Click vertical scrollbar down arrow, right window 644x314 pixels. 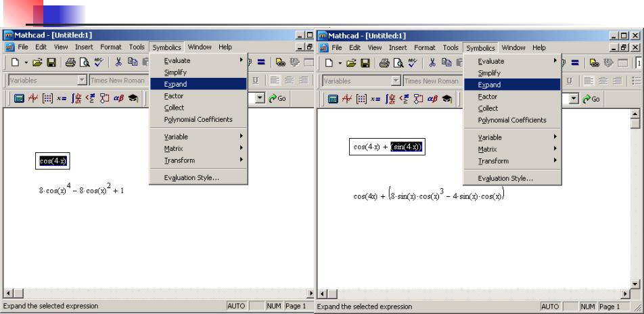click(635, 284)
